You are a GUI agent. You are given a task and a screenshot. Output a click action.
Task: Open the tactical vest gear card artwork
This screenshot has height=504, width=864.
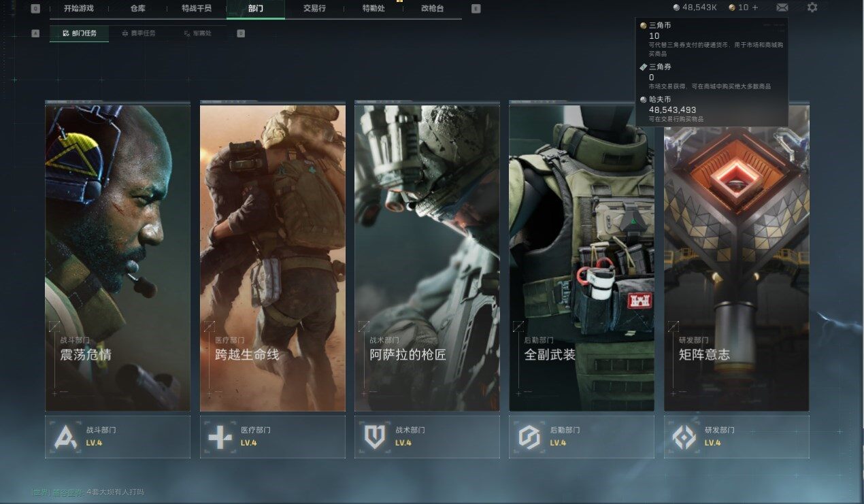point(582,257)
